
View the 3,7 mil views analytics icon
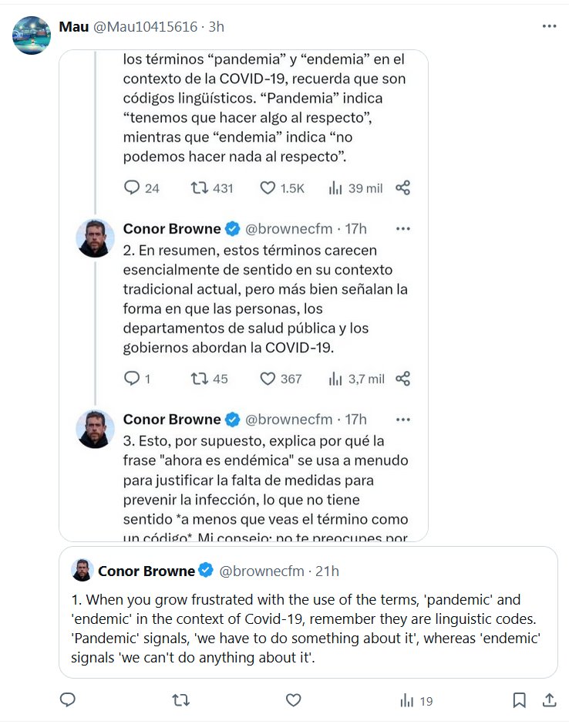coord(335,379)
